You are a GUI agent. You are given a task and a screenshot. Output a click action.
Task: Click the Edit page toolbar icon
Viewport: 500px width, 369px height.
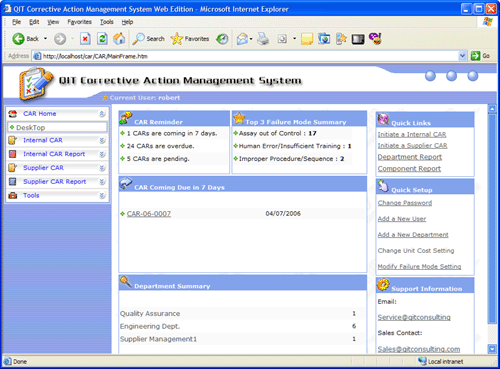pos(282,39)
